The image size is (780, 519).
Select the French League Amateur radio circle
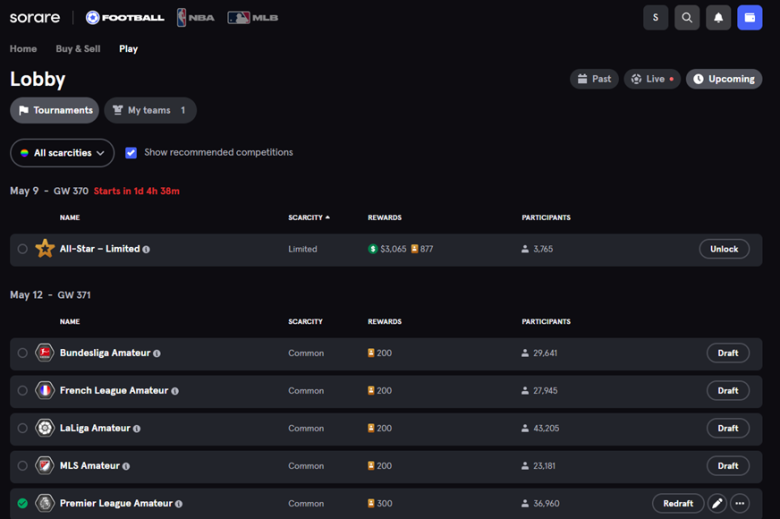[x=22, y=391]
